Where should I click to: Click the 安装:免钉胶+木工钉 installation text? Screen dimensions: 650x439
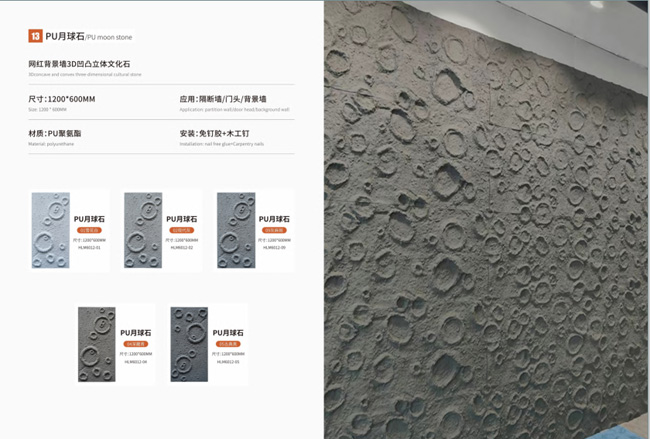pyautogui.click(x=214, y=133)
